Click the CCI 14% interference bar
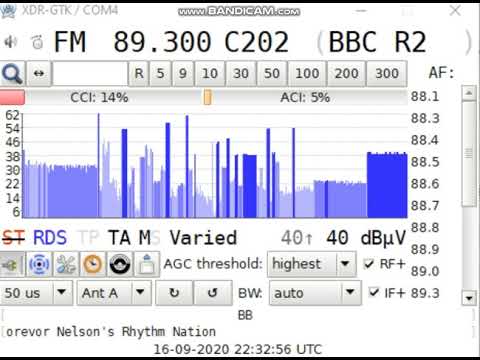 pyautogui.click(x=102, y=98)
